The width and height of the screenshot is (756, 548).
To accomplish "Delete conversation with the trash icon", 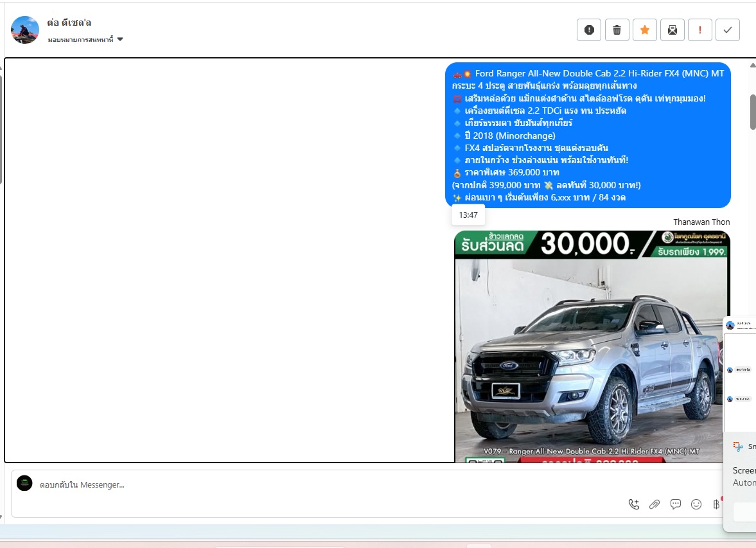I will point(617,30).
